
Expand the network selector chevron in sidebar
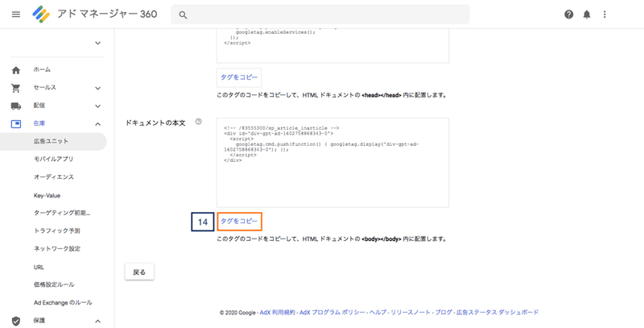97,43
